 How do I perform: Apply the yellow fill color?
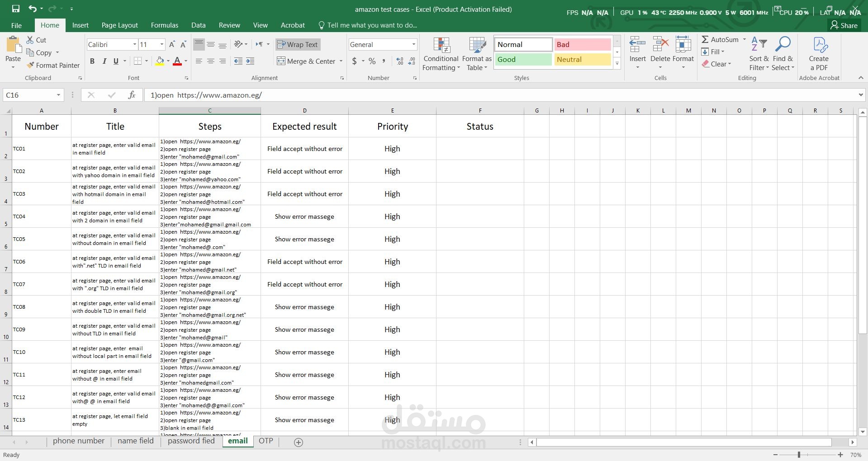click(160, 61)
